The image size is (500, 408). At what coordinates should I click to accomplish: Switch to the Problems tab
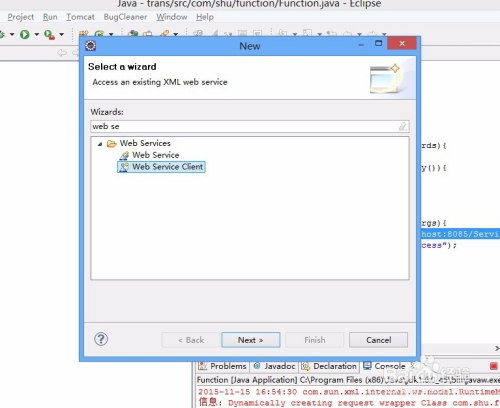coord(223,366)
